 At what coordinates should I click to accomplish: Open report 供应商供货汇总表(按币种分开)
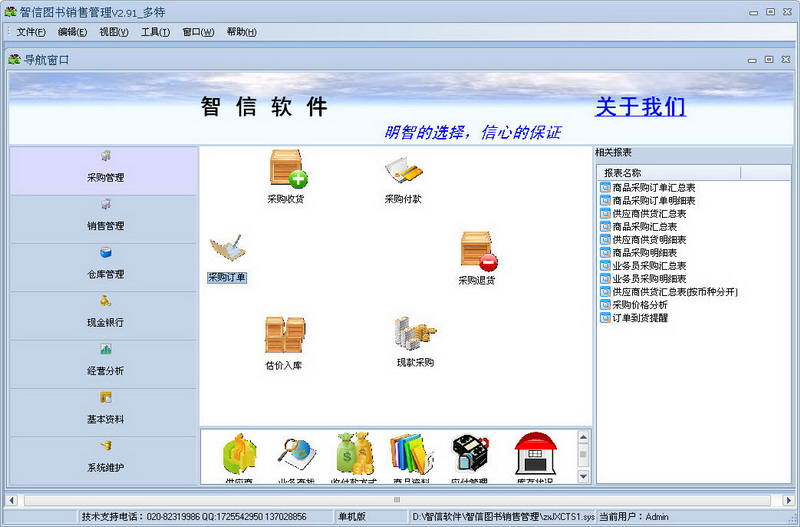(669, 291)
